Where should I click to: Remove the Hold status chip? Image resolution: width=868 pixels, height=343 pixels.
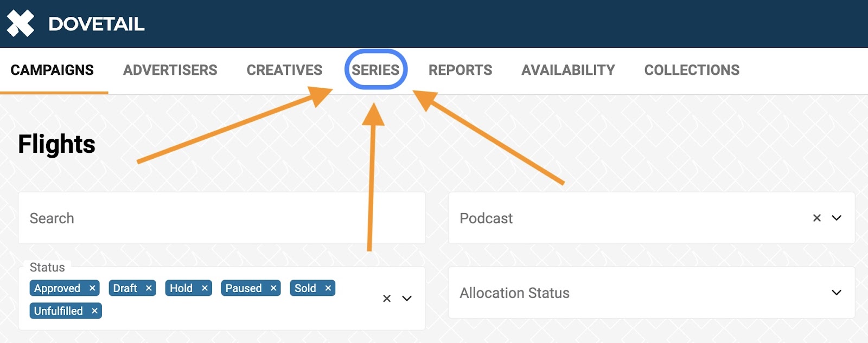tap(205, 288)
